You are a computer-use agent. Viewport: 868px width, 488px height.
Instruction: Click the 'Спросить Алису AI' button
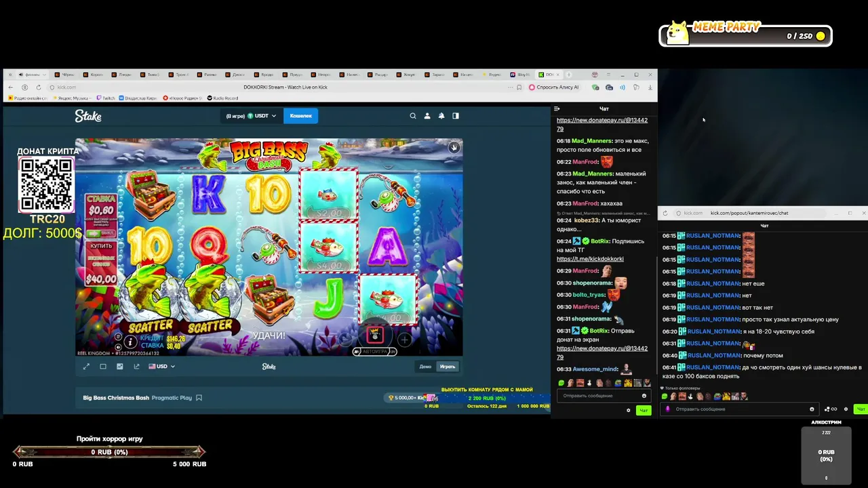554,87
